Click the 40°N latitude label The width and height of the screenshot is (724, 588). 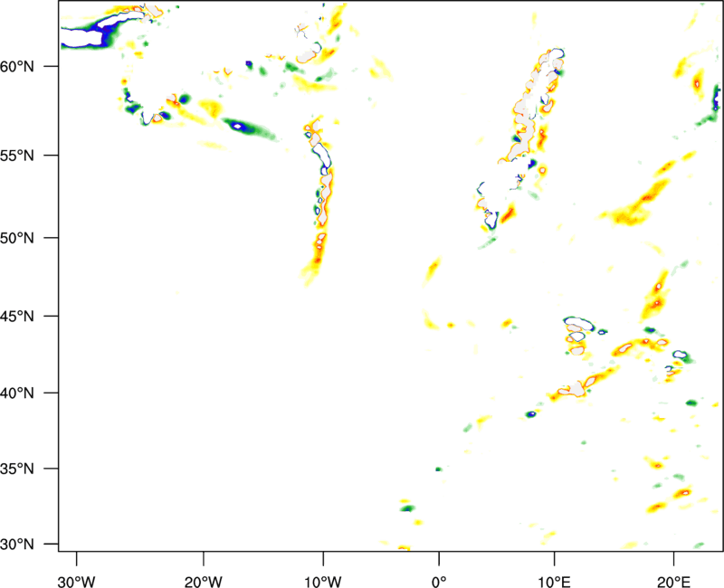tap(17, 393)
